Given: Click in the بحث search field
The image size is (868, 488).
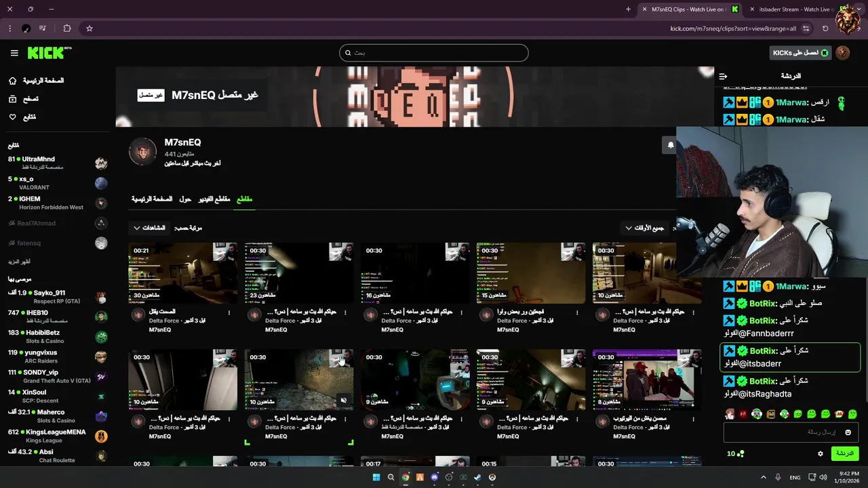Looking at the screenshot, I should point(434,53).
